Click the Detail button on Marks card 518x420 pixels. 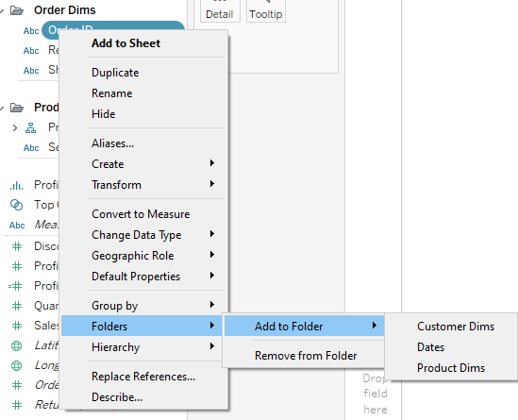pyautogui.click(x=220, y=11)
